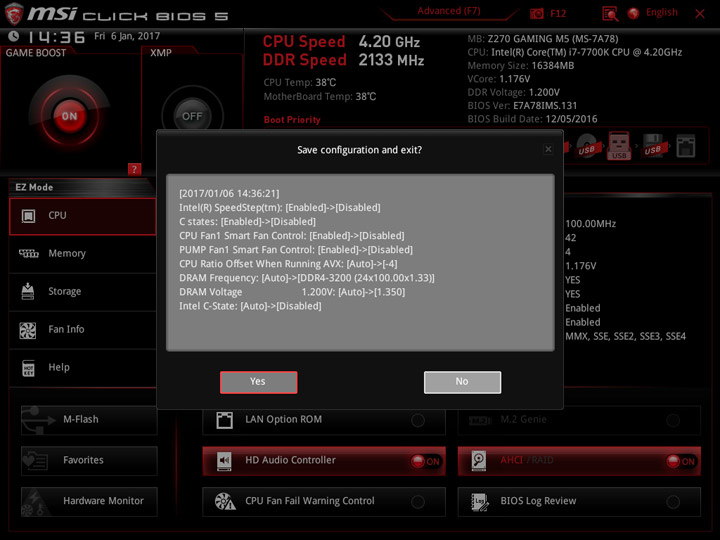Image resolution: width=720 pixels, height=540 pixels.
Task: Click the date Fri 6 Jan, 2017
Action: click(x=127, y=36)
